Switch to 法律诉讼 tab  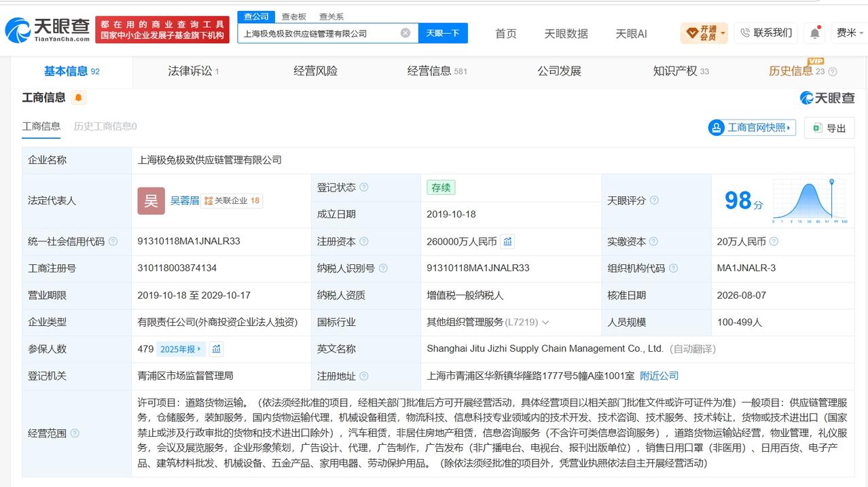pos(194,71)
